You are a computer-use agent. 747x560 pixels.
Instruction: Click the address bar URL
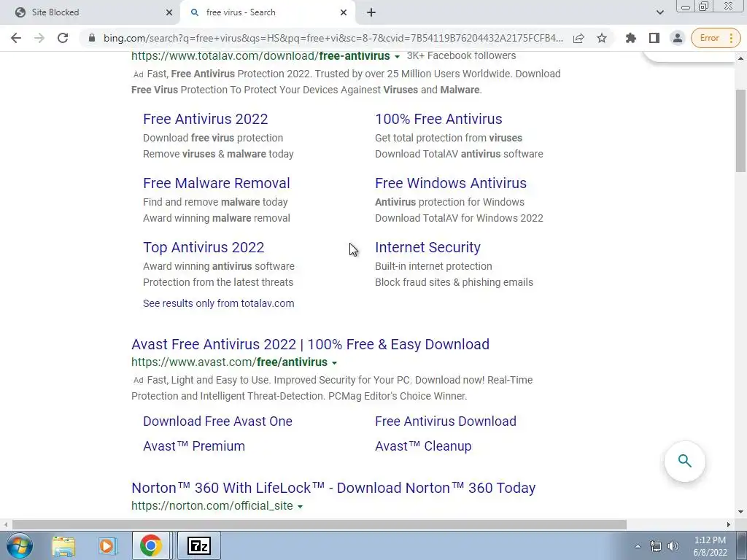point(333,38)
